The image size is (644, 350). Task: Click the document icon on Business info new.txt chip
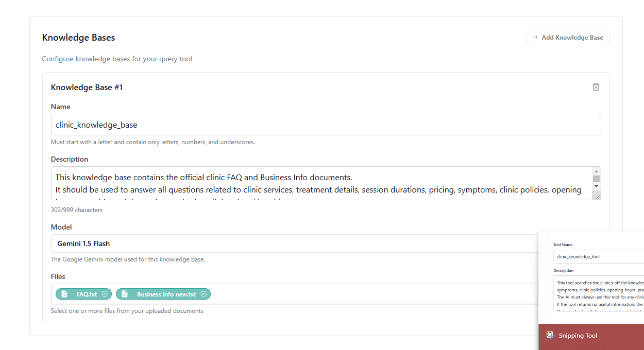pos(125,294)
